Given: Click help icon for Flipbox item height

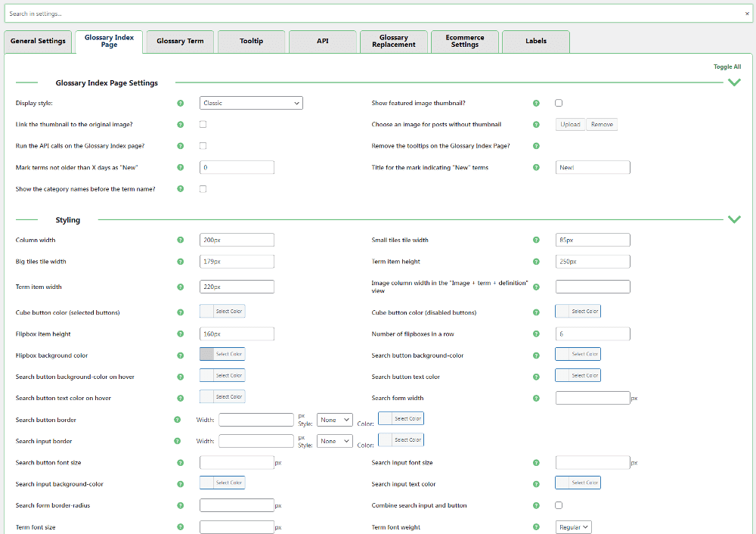Looking at the screenshot, I should point(180,334).
